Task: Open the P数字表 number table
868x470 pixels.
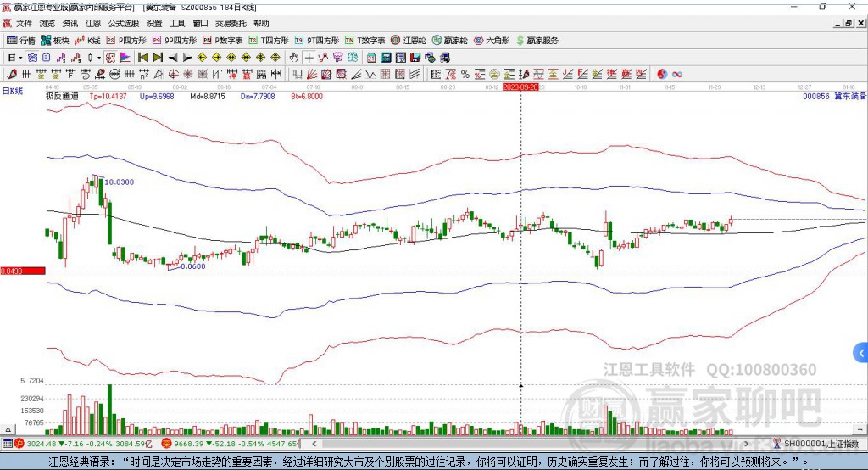Action: click(x=223, y=41)
